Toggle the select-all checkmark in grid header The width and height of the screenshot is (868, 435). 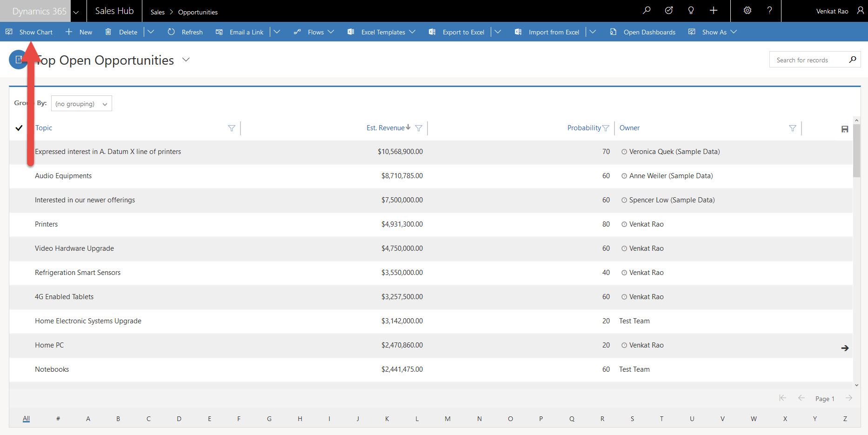(19, 128)
